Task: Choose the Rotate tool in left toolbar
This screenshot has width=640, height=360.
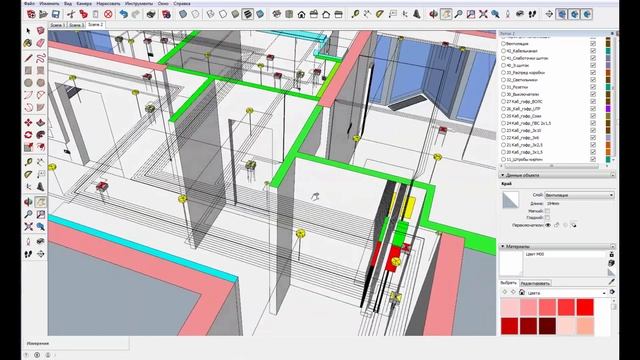Action: (x=28, y=135)
